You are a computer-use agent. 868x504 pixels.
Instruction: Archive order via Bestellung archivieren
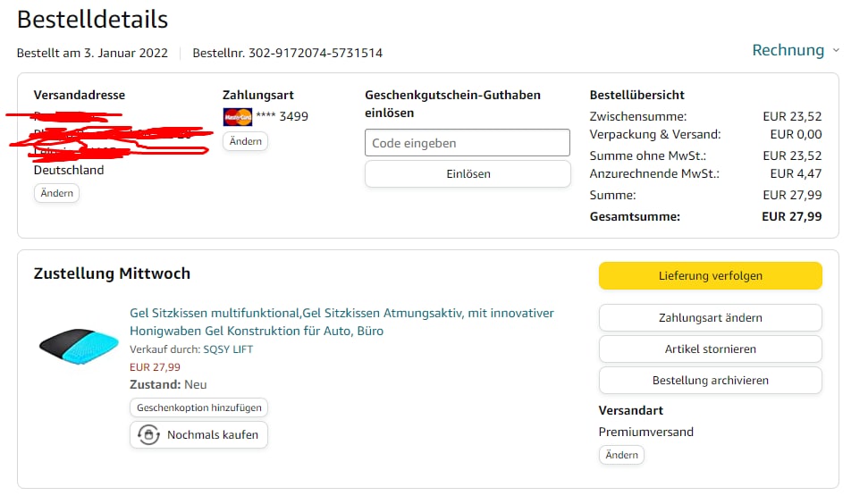[710, 380]
